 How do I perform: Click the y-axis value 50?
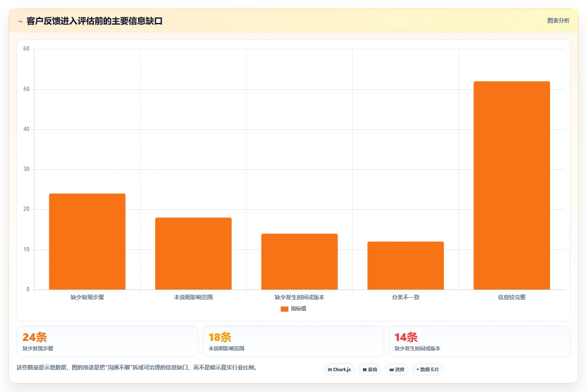[x=26, y=89]
